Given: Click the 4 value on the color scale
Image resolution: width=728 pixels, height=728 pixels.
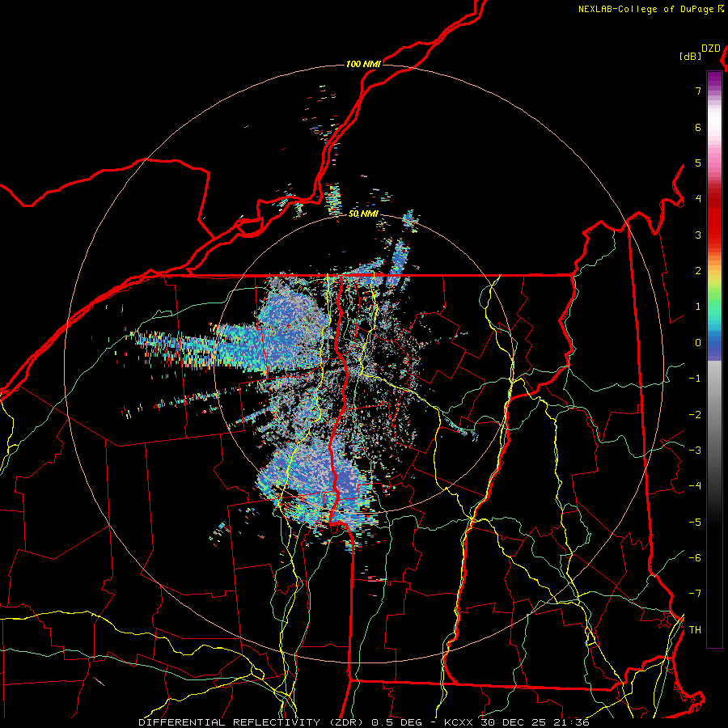Looking at the screenshot, I should tap(698, 199).
